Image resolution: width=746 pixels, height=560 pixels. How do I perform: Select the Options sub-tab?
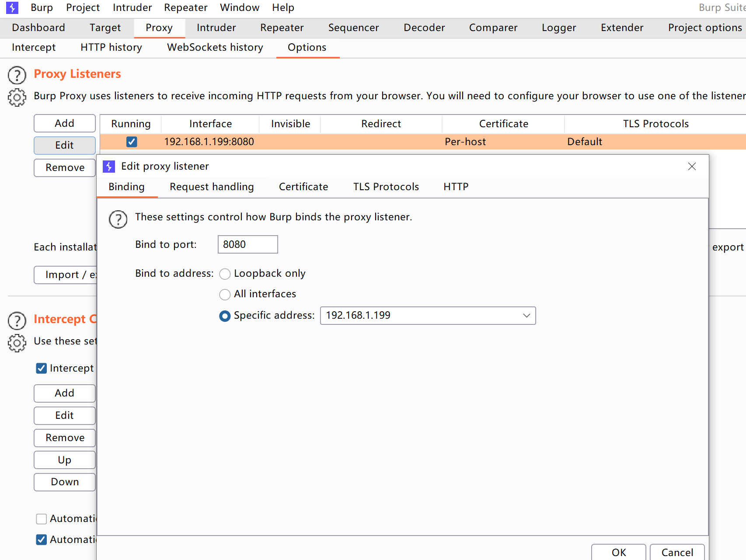point(307,47)
